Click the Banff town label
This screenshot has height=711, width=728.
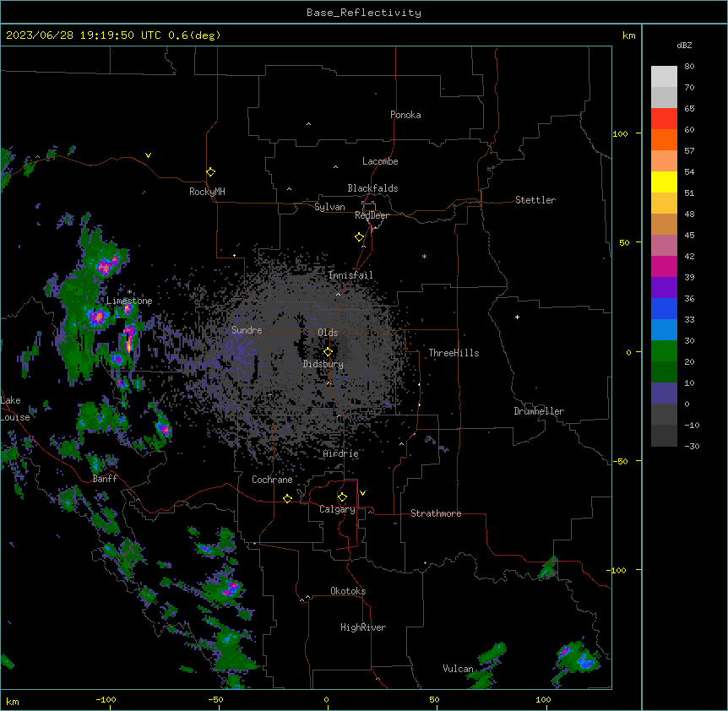point(105,479)
